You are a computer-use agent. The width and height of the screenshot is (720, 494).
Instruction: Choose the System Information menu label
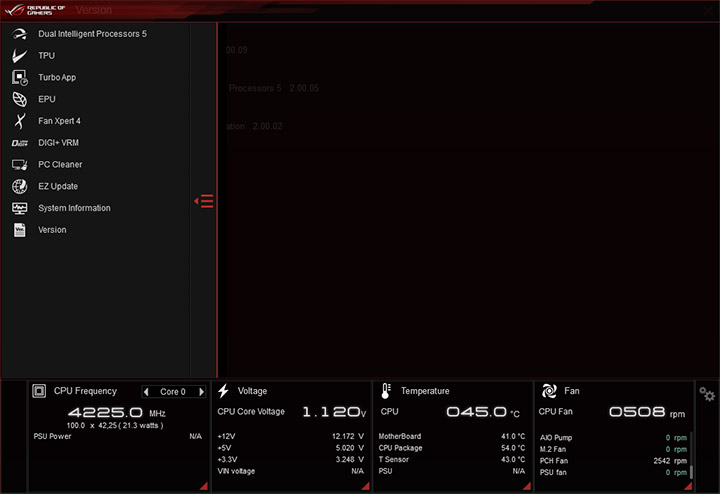point(74,208)
